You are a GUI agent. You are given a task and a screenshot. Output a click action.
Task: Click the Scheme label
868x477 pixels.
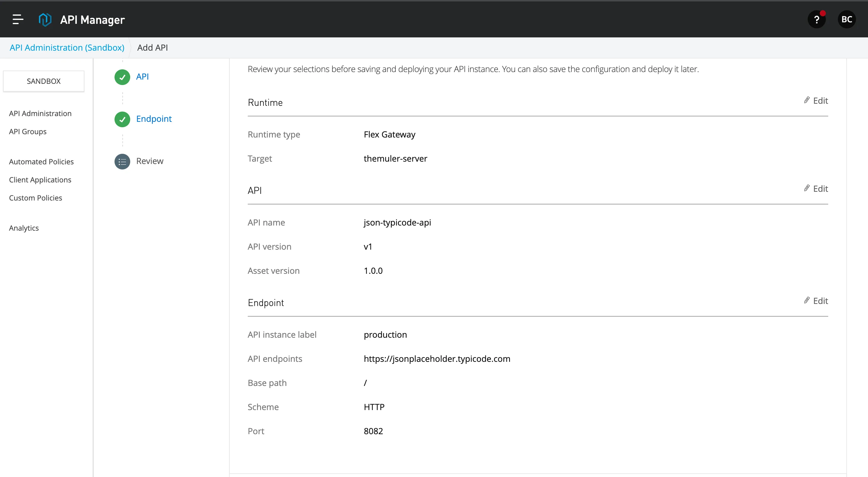263,407
